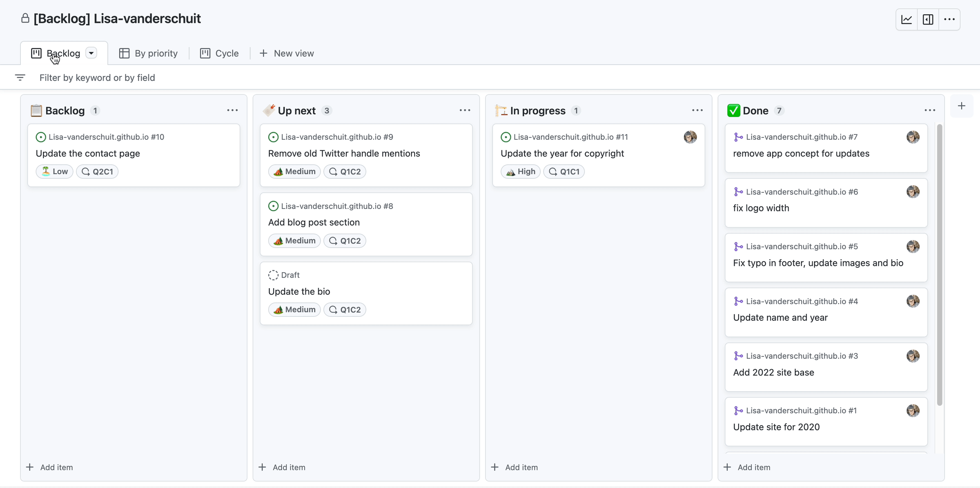The width and height of the screenshot is (980, 488).
Task: Switch to the By priority view tab
Action: click(x=149, y=53)
